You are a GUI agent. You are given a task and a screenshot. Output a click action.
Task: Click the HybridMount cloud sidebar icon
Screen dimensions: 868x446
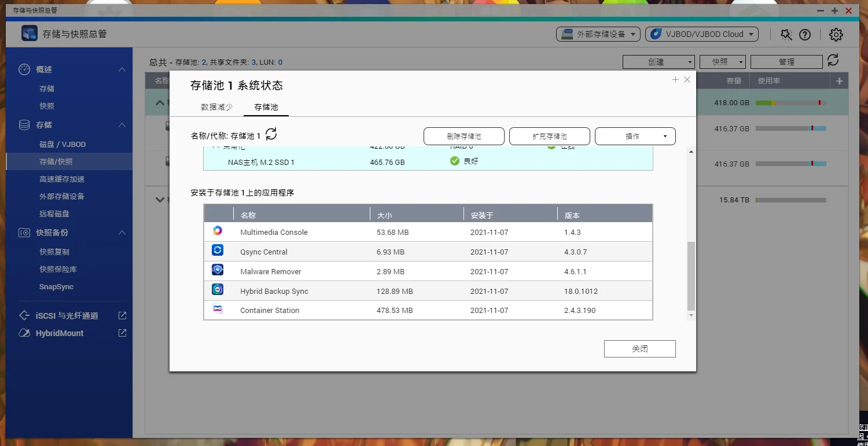point(24,333)
